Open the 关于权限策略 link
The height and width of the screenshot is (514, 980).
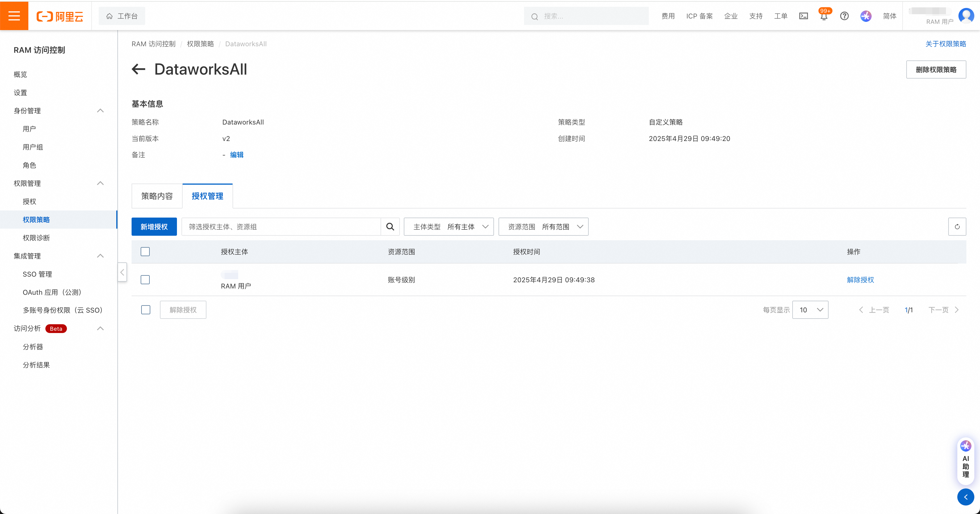[945, 44]
